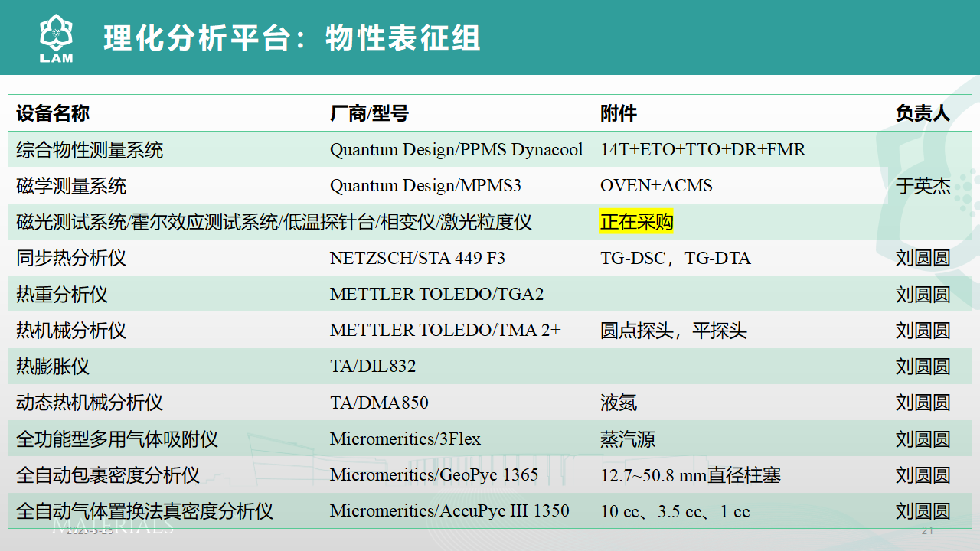Click the slide number '21'

927,531
